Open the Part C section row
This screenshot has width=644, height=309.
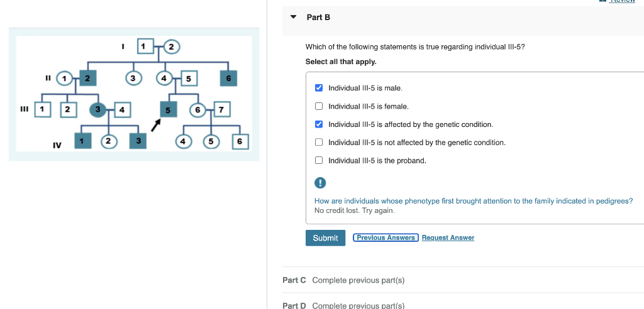pyautogui.click(x=358, y=280)
